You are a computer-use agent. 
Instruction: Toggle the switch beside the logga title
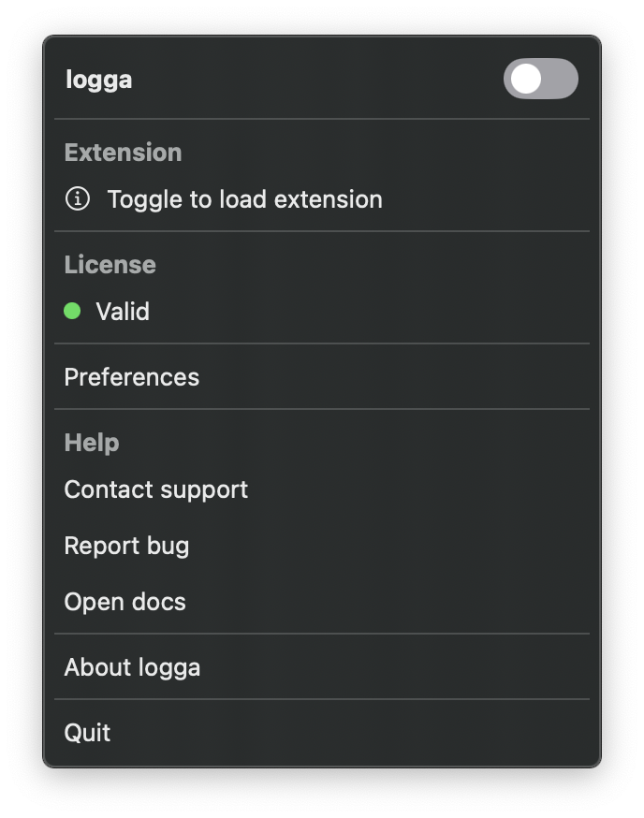(540, 80)
